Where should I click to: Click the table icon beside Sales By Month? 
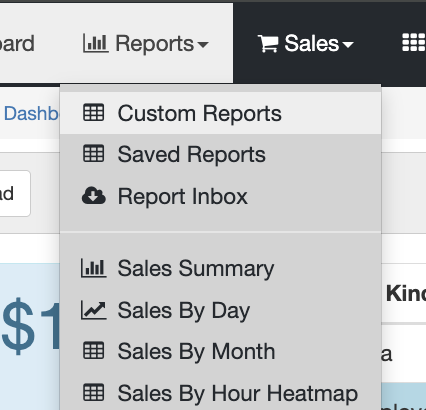(93, 351)
